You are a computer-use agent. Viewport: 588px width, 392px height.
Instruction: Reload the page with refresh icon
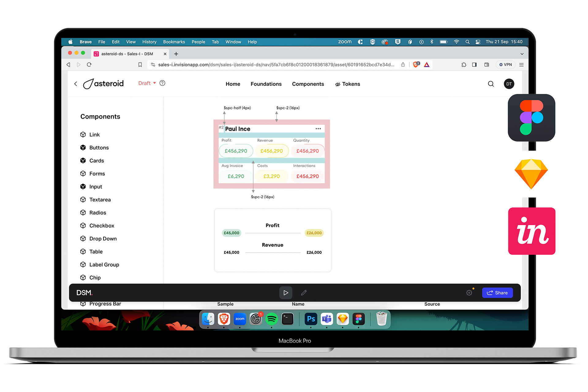tap(89, 65)
